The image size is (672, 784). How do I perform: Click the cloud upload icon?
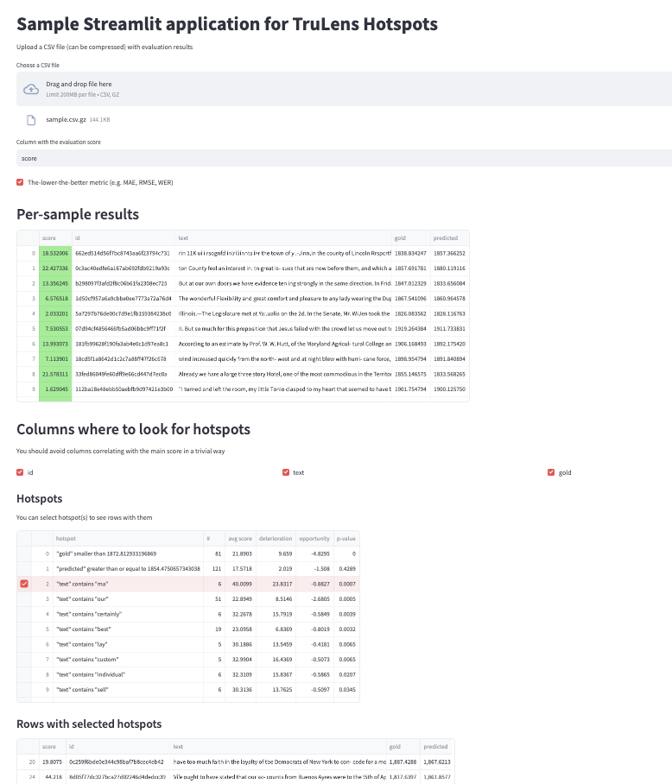click(x=31, y=89)
